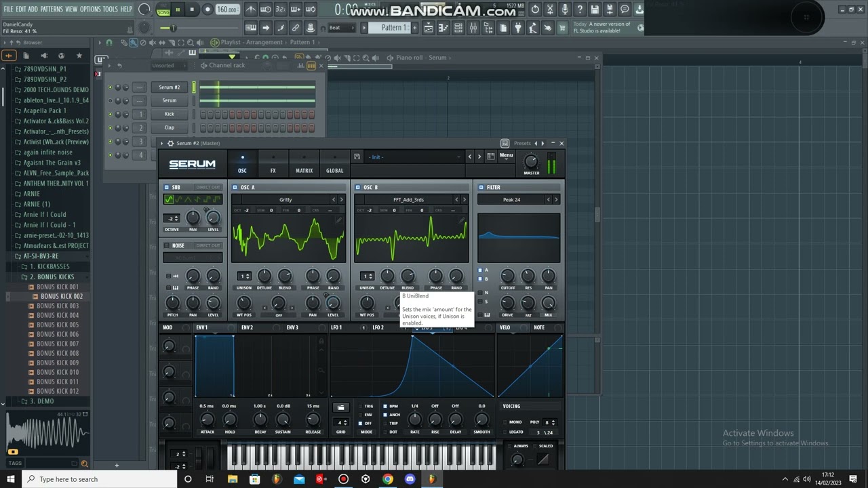
Task: Adjust the OSC A LEVEL knob
Action: 333,303
